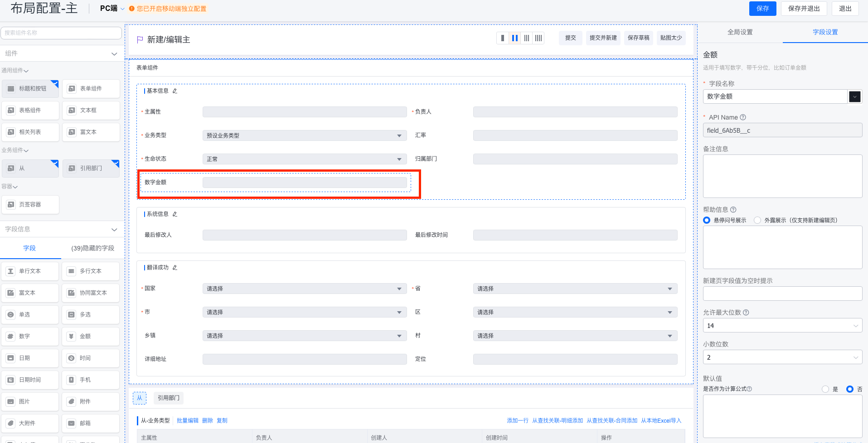Pick the 时间 field component
Viewport: 868px width, 443px height.
pos(91,358)
